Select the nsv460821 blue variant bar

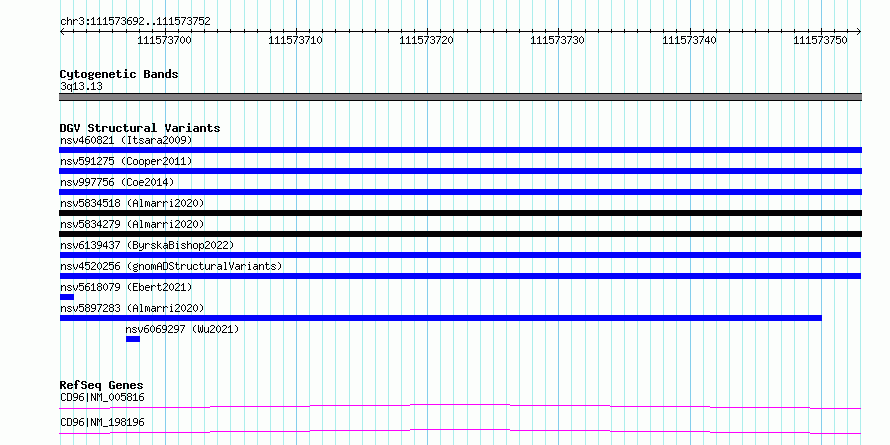pos(460,150)
